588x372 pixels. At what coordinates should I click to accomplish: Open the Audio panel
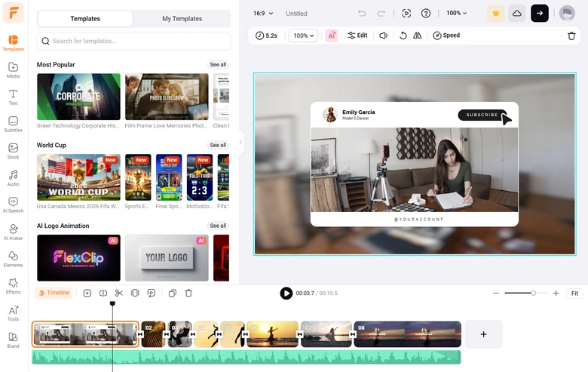(13, 178)
